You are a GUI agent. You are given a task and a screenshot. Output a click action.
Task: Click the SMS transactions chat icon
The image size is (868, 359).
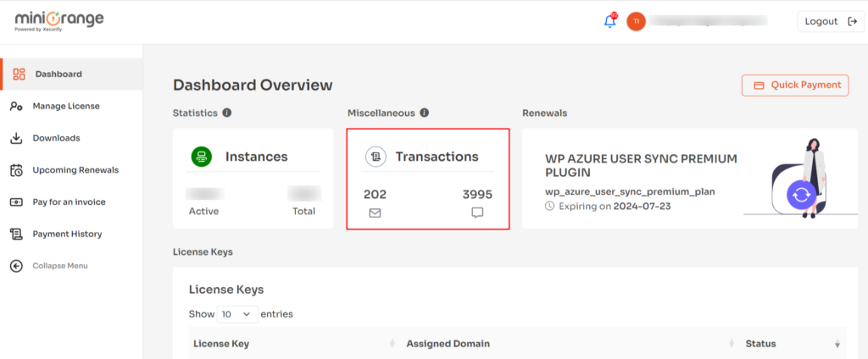pyautogui.click(x=477, y=213)
